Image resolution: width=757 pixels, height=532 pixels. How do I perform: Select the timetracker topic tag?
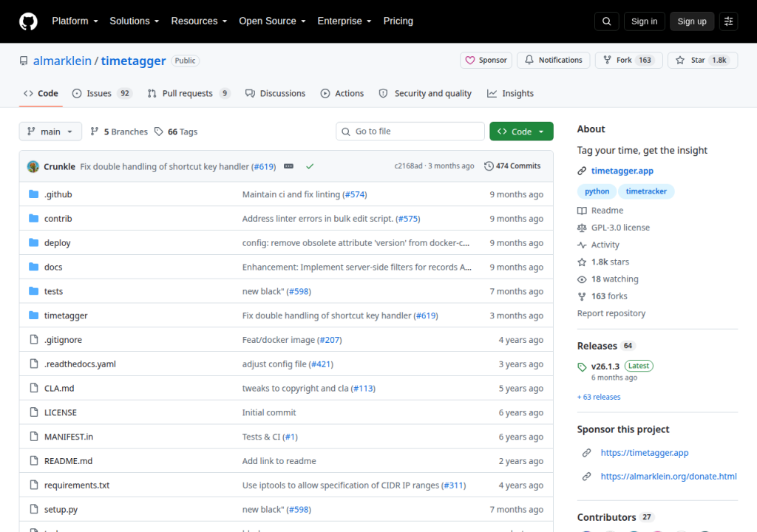[646, 191]
